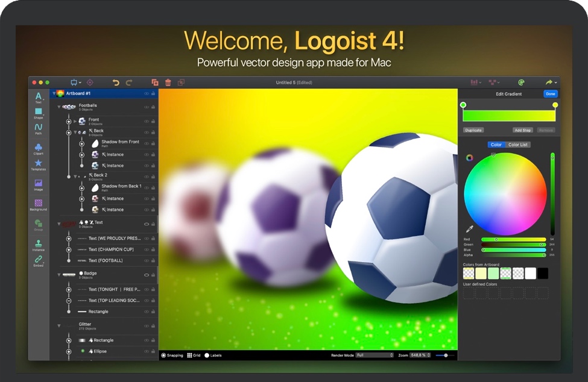Viewport: 588px width, 382px height.
Task: Open the align objects dropdown
Action: tap(476, 83)
